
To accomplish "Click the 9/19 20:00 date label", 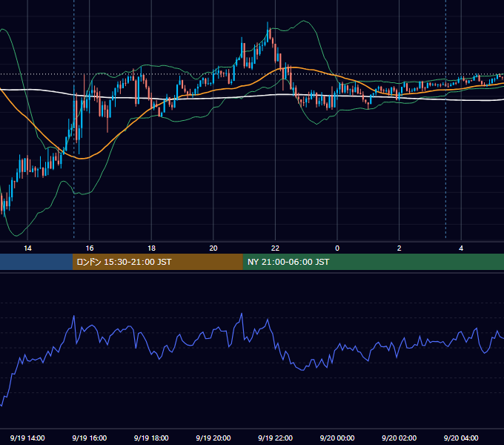I will (213, 438).
